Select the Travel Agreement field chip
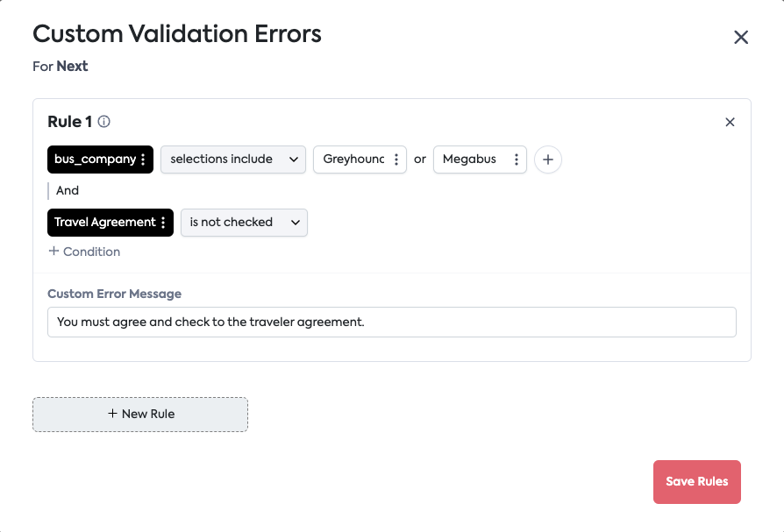The width and height of the screenshot is (784, 532). pyautogui.click(x=104, y=223)
